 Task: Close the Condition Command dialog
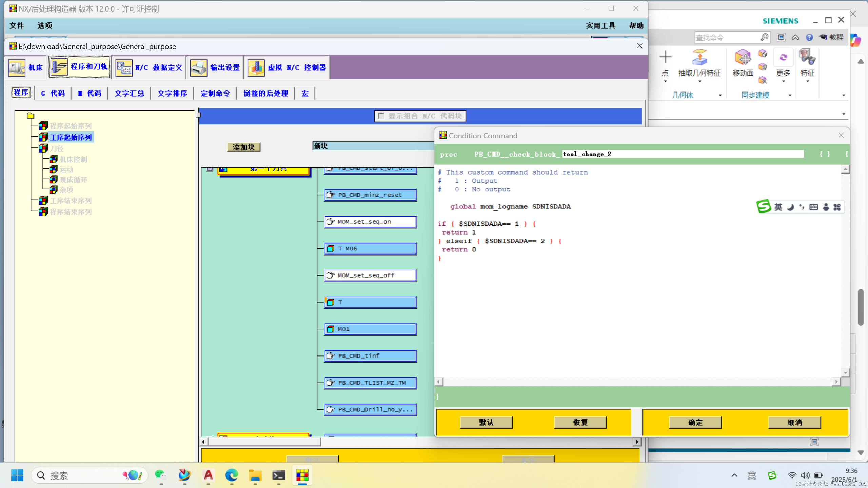click(x=841, y=135)
